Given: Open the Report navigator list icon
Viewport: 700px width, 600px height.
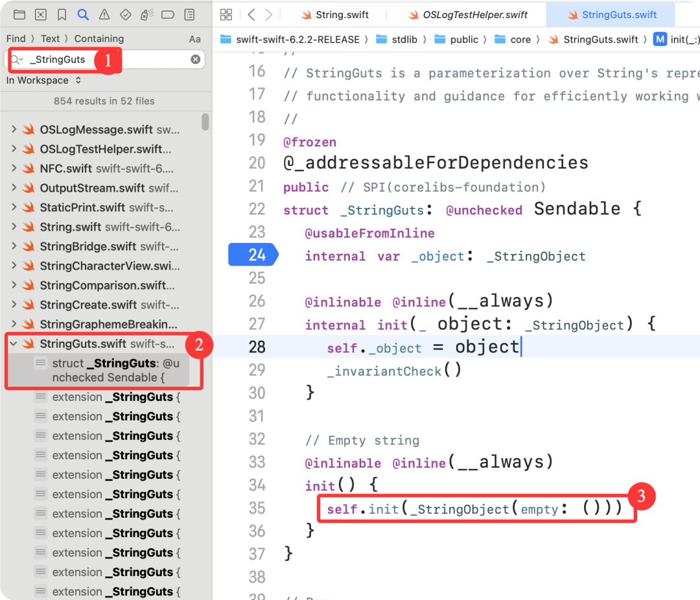Looking at the screenshot, I should [x=189, y=15].
